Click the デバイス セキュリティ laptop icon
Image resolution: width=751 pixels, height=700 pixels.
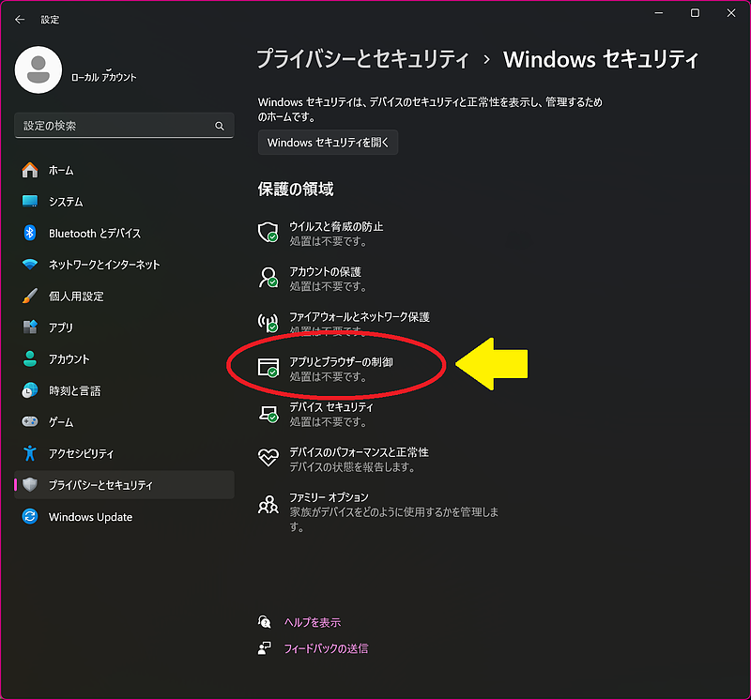(268, 413)
